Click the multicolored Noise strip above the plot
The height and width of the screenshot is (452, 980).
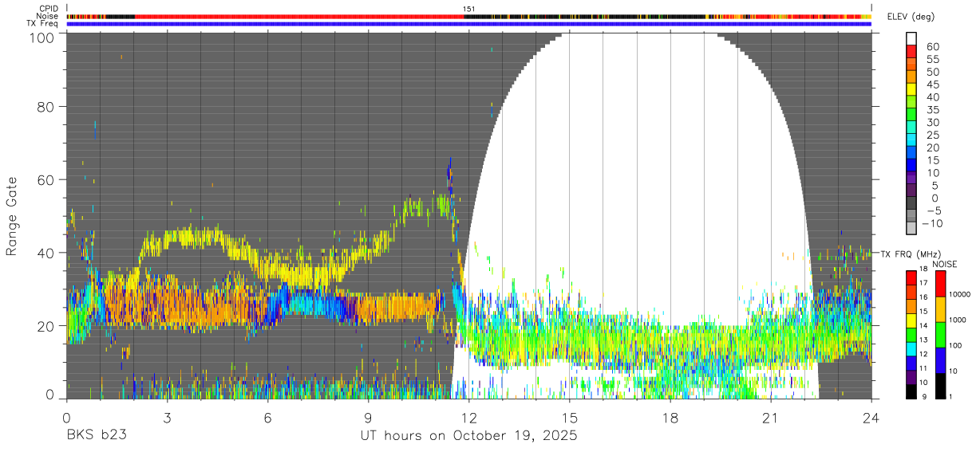click(x=469, y=16)
